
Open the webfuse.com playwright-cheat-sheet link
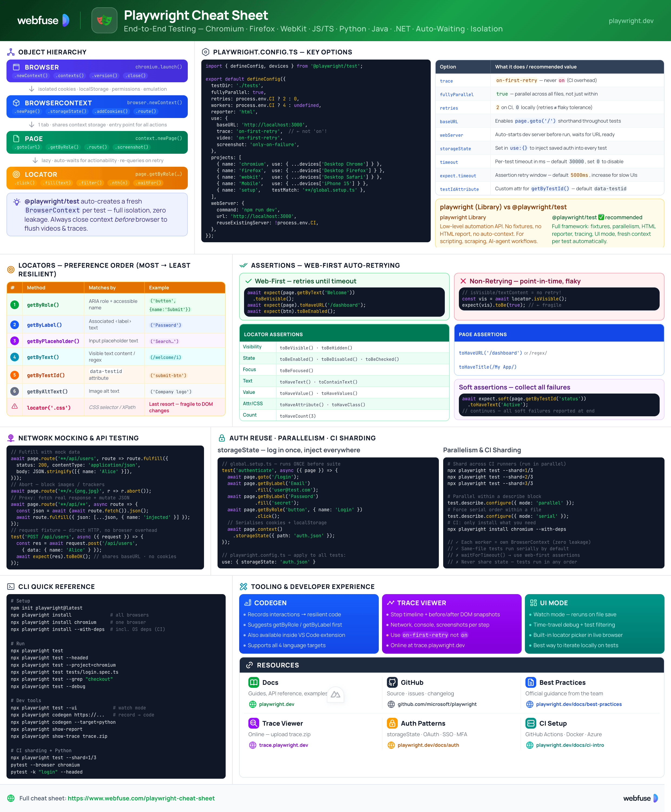click(141, 798)
